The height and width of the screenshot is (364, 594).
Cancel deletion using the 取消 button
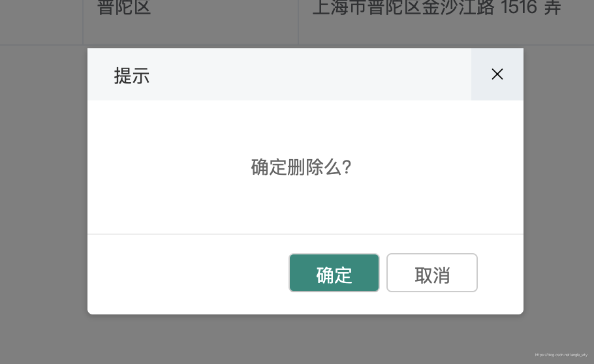[432, 273]
